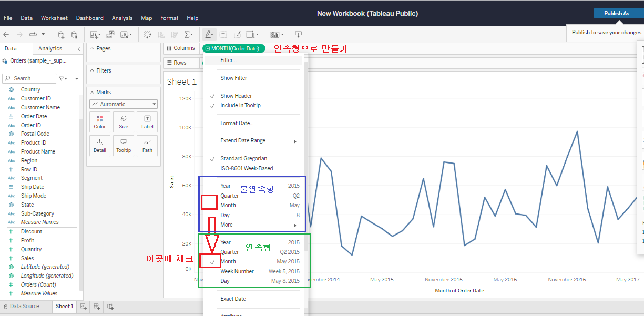Click the Swap Rows and Columns icon
The width and height of the screenshot is (644, 316).
(x=148, y=35)
